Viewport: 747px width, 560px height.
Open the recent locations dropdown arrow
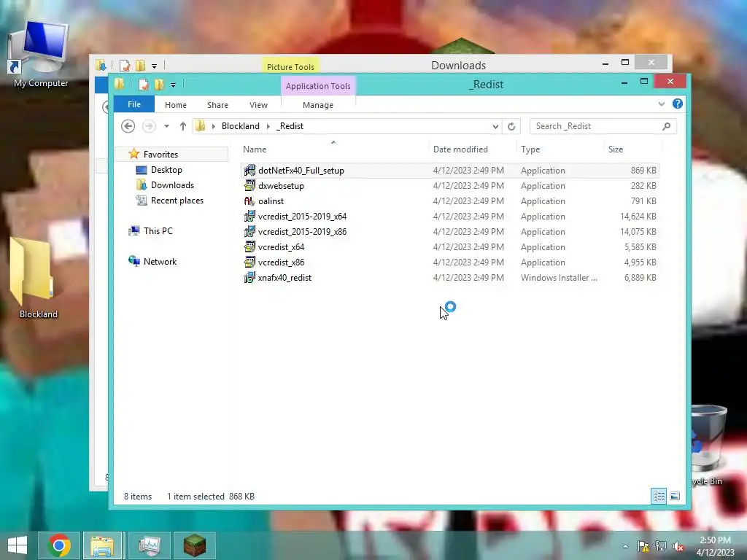(x=166, y=126)
